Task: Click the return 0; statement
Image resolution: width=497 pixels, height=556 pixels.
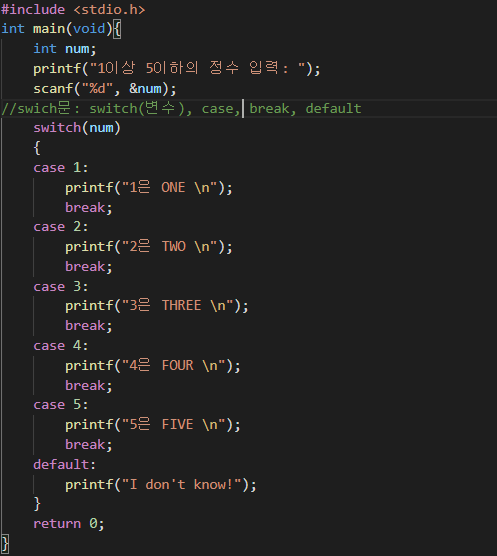Action: click(x=69, y=524)
